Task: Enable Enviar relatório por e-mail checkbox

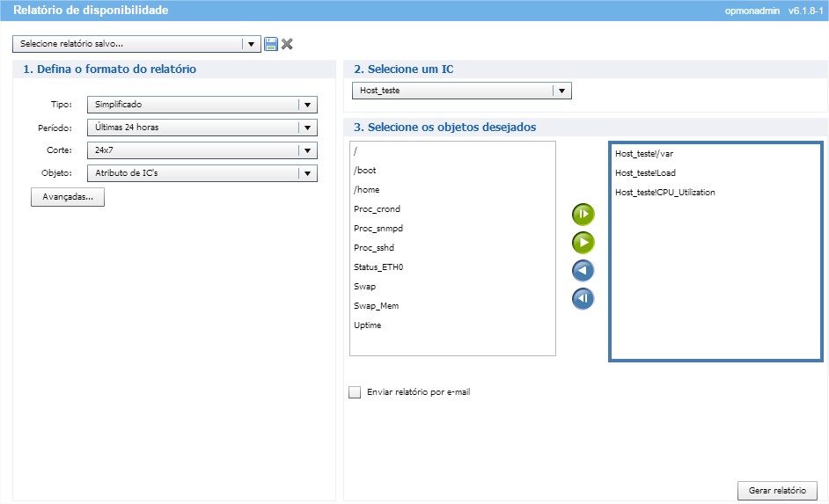Action: (x=356, y=392)
